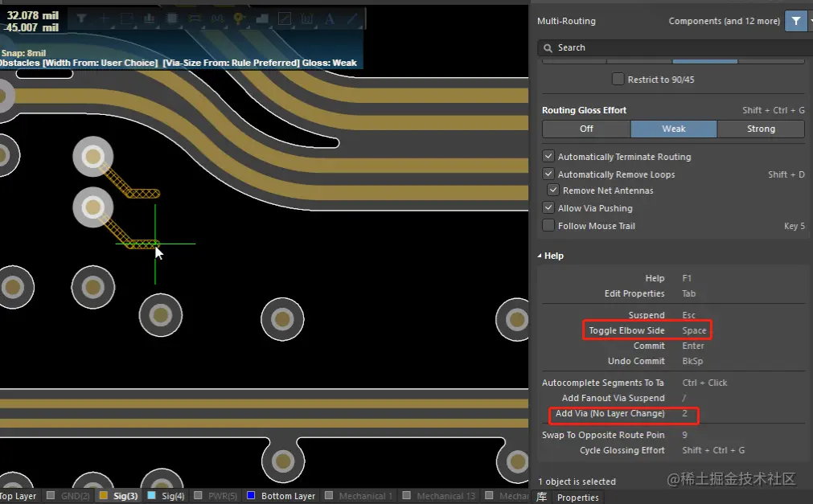Click the Undo Commit help entry
Viewport: 813px width, 504px height.
click(655, 361)
